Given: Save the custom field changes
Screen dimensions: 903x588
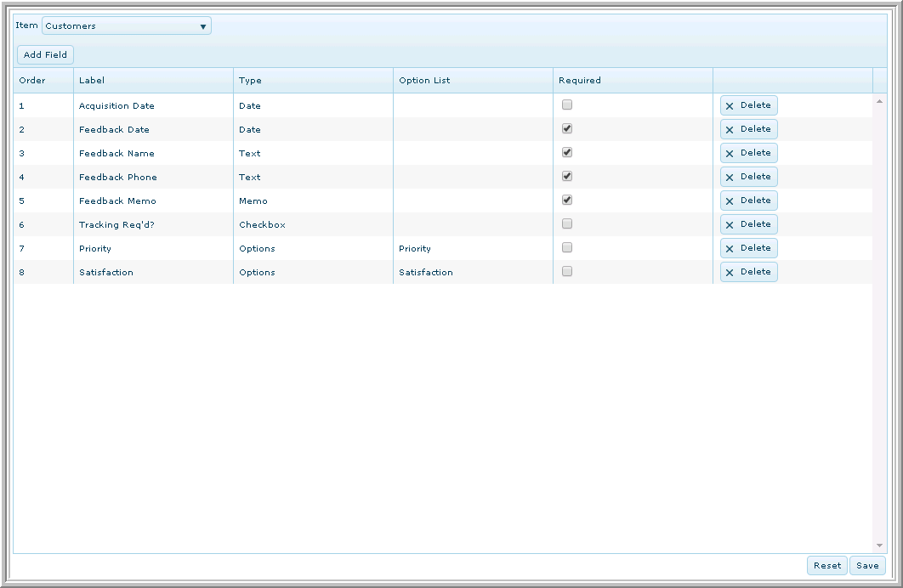Looking at the screenshot, I should [x=867, y=566].
